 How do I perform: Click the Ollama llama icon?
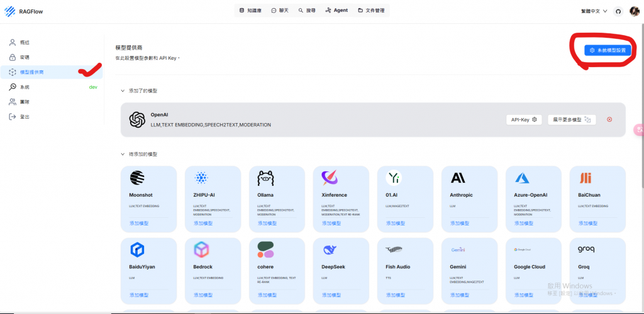(265, 178)
